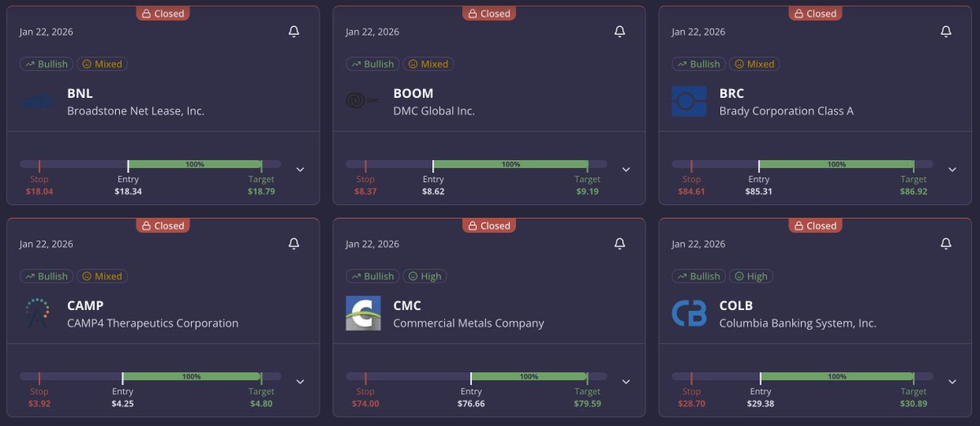Click the Bullish tag on BNL card

(x=47, y=64)
